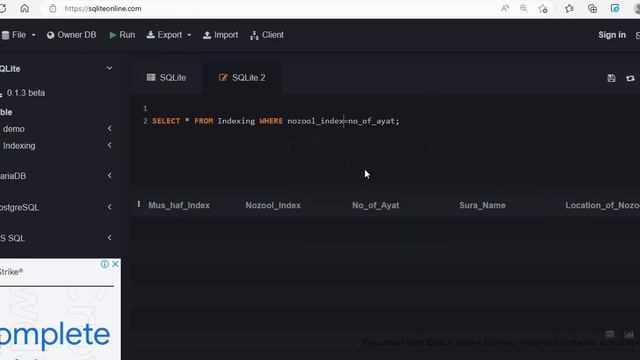Expand the Indexing table

pos(109,145)
